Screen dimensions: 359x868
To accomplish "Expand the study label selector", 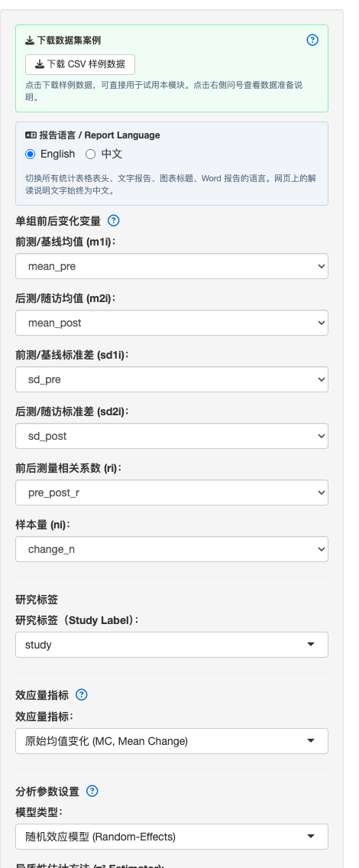I will (171, 645).
